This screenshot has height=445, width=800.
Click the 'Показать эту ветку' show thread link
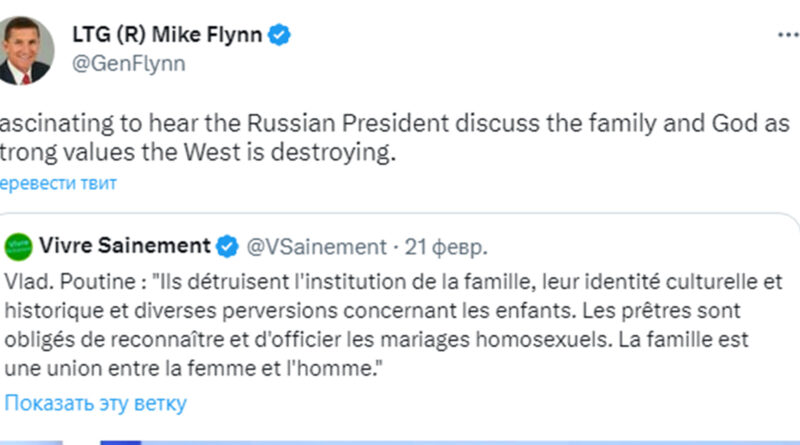[95, 403]
